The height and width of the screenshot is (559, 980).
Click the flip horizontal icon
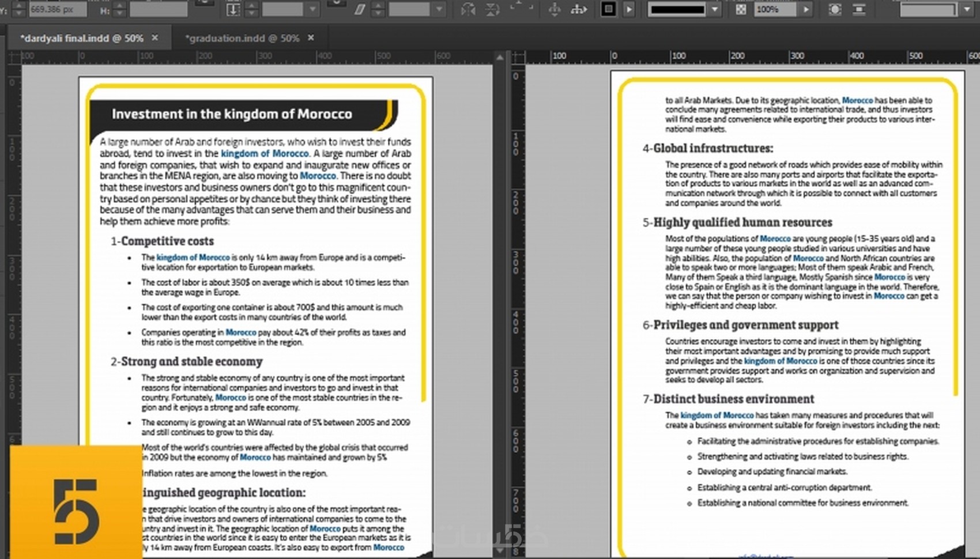coord(468,9)
